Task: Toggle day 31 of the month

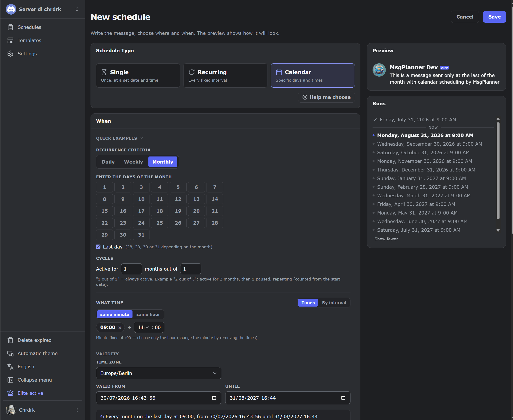Action: (x=141, y=235)
